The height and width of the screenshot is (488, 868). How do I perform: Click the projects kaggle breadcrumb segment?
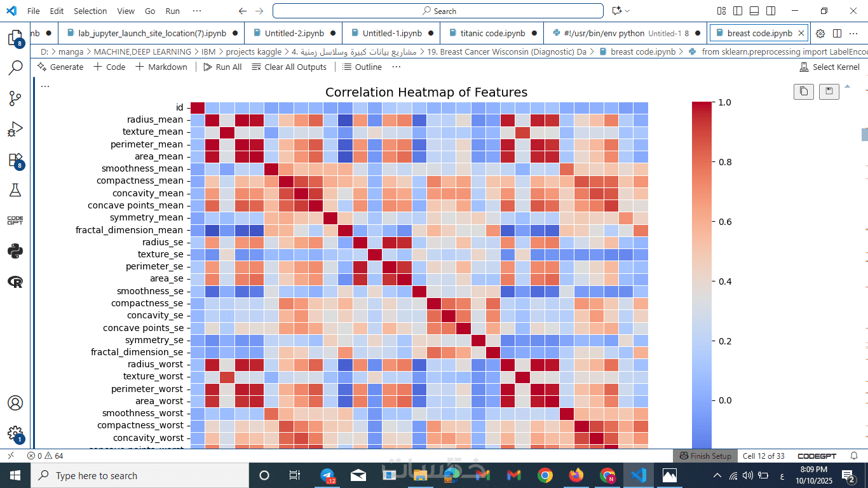[253, 51]
